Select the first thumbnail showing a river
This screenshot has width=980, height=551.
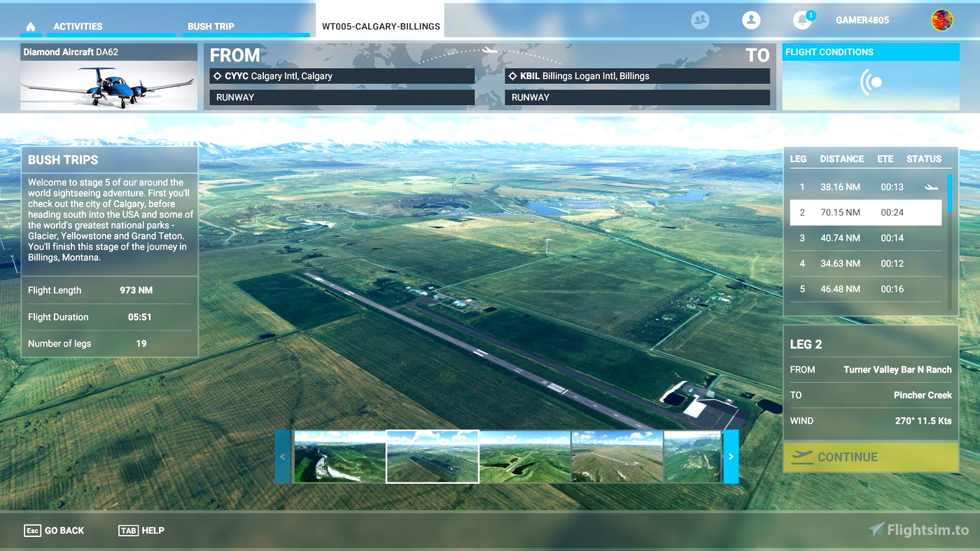click(x=339, y=456)
